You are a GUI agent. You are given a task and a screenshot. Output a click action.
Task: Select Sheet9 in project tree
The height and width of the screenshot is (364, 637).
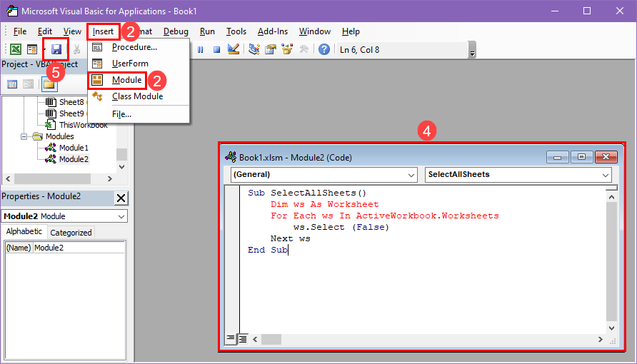point(71,113)
